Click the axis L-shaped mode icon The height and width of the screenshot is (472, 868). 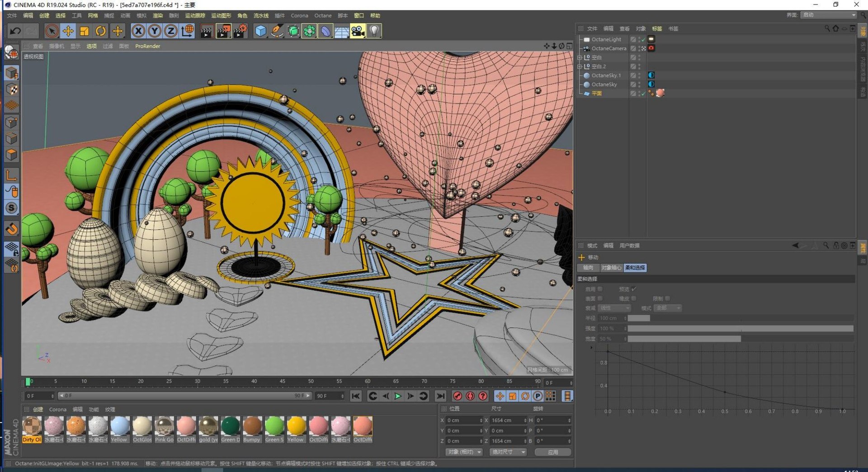[x=12, y=175]
